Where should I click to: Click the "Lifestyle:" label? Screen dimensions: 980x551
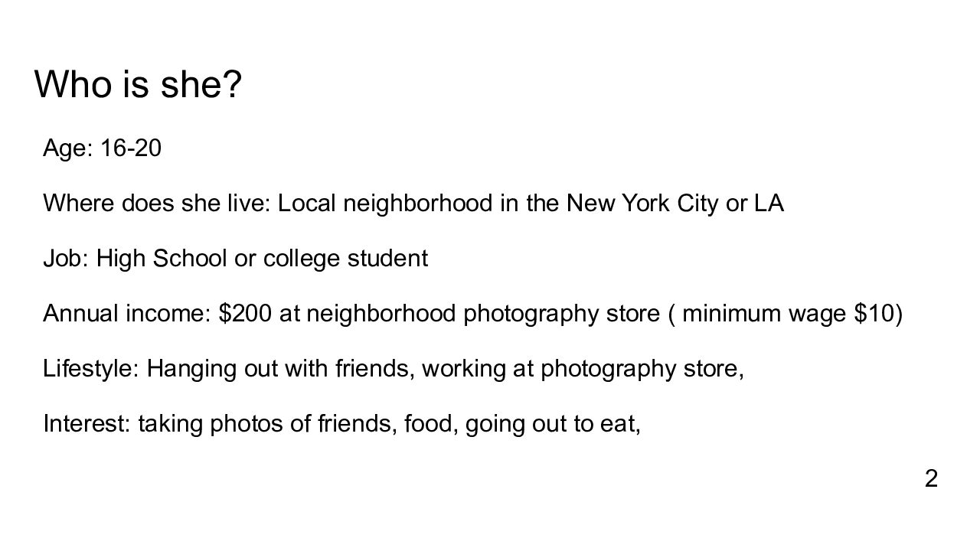pos(91,370)
